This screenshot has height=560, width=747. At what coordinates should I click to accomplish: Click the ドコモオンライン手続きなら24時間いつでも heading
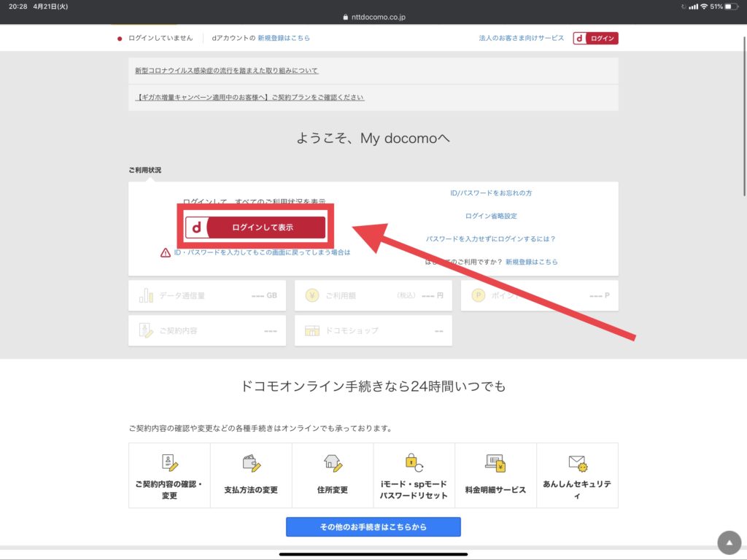(373, 386)
